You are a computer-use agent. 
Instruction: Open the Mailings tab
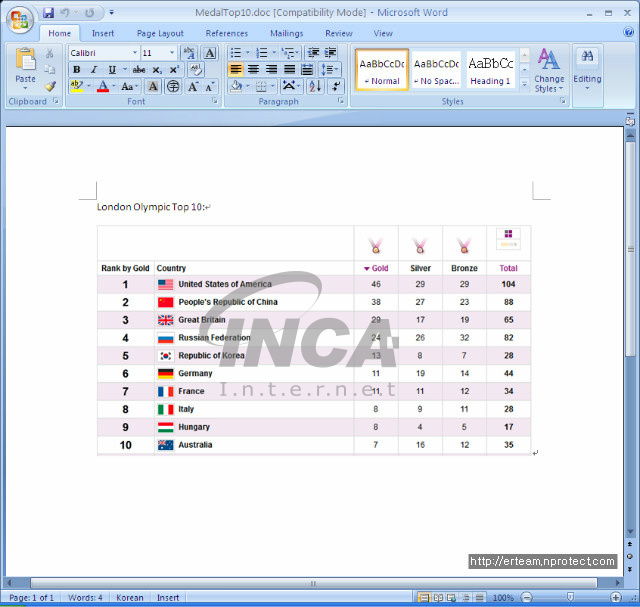click(x=287, y=33)
